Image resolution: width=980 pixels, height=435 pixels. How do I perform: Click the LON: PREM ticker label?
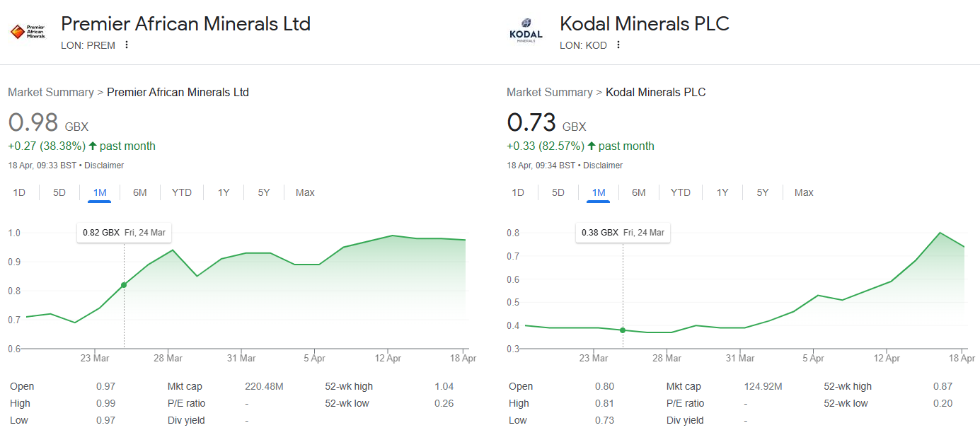click(88, 45)
